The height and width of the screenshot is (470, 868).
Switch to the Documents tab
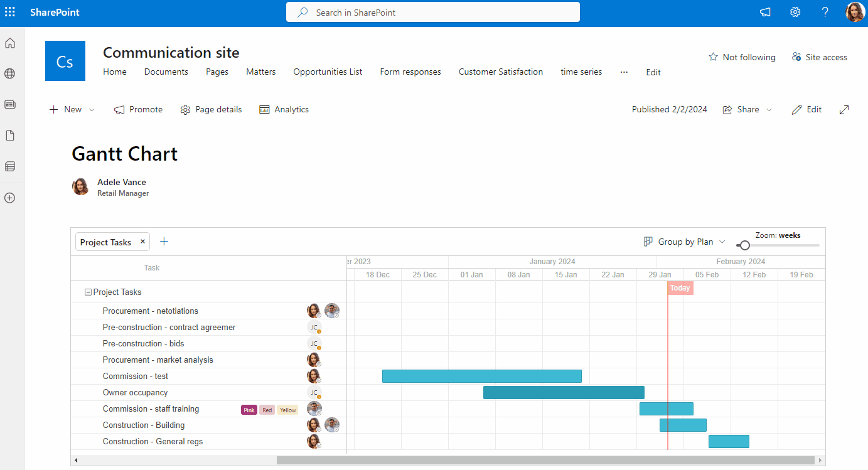[166, 72]
